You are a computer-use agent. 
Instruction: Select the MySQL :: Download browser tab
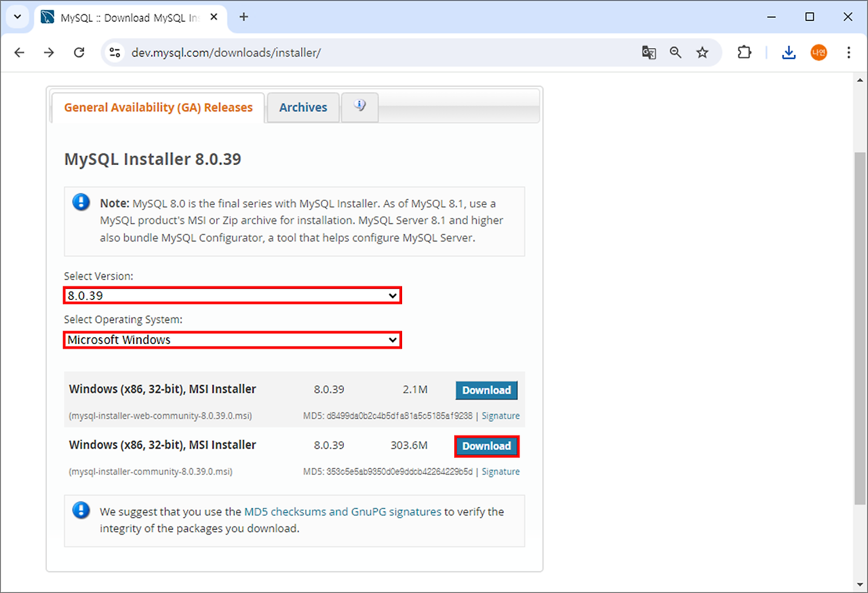(x=129, y=18)
